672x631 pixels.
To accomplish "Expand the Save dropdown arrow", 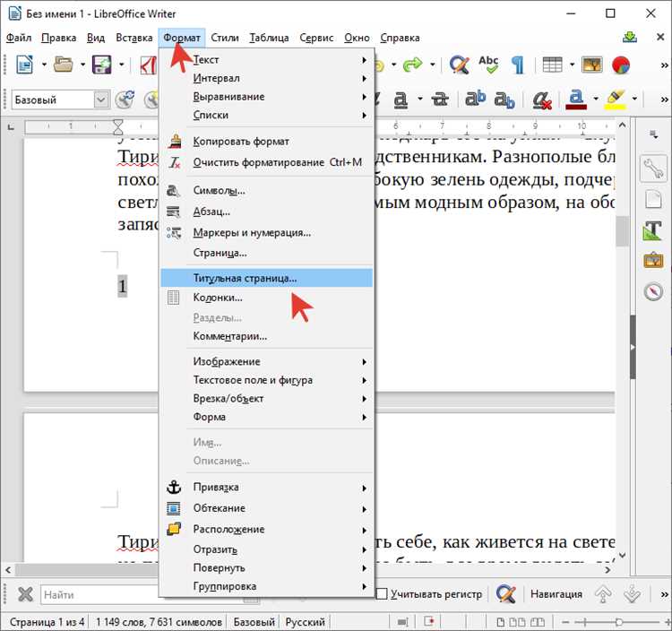I will click(x=122, y=65).
